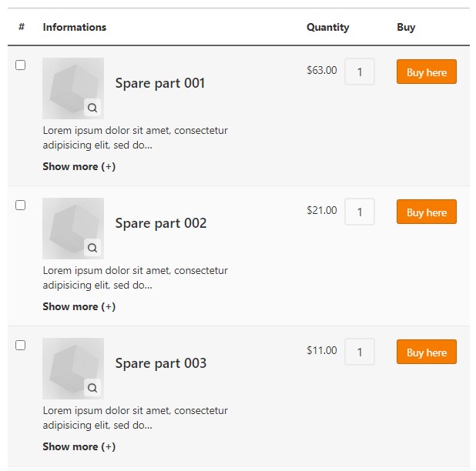Viewport: 476px width, 471px height.
Task: Focus quantity field for Spare part 001
Action: click(x=360, y=72)
